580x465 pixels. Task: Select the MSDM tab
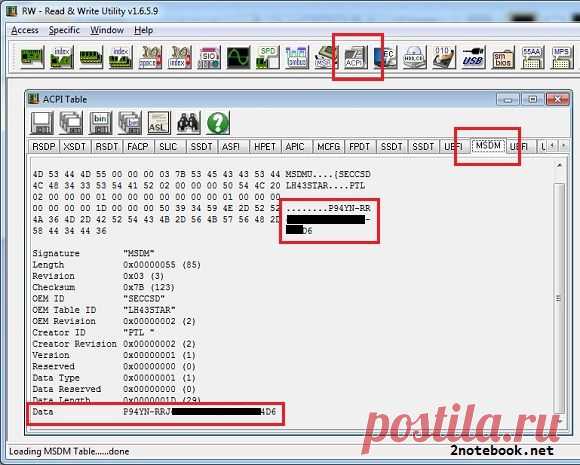(488, 146)
